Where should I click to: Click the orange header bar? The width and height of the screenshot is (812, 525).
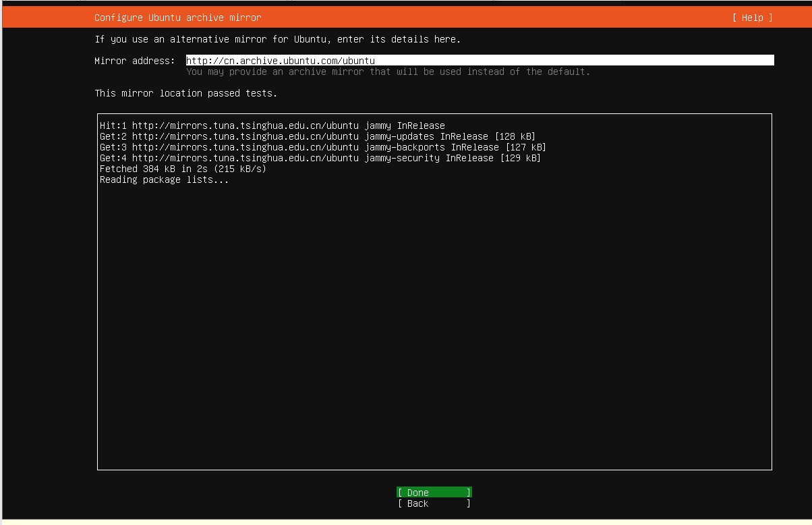coord(405,18)
